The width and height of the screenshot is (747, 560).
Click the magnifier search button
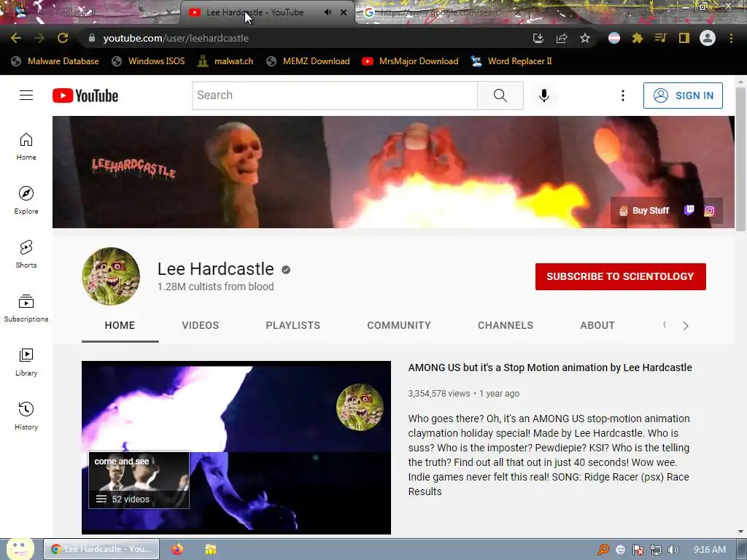click(x=500, y=96)
